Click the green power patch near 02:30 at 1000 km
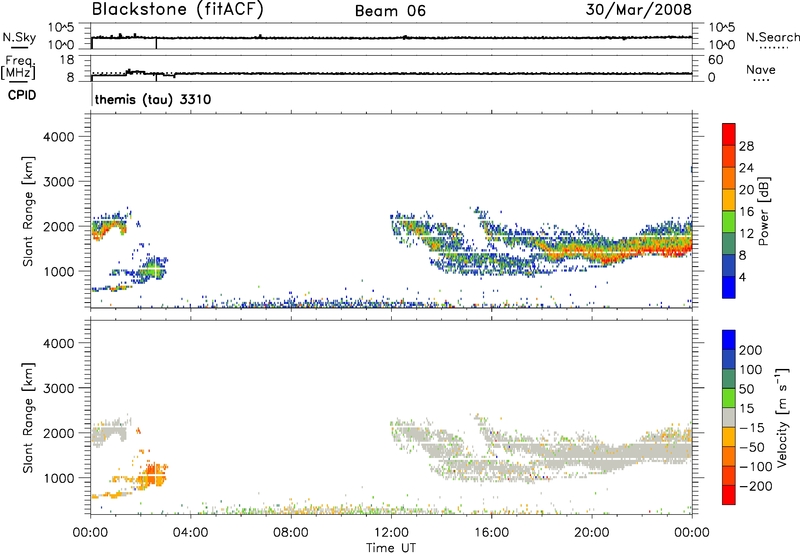800x554 pixels. (x=152, y=269)
